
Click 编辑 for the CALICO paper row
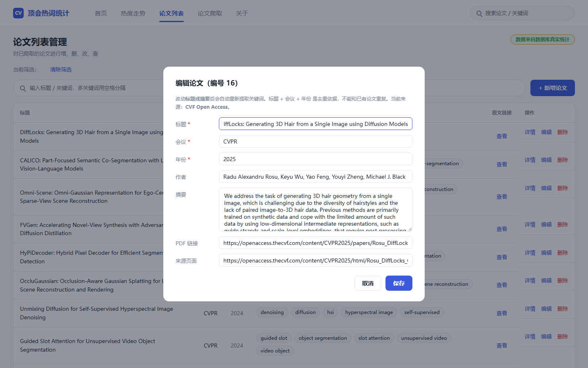point(546,160)
